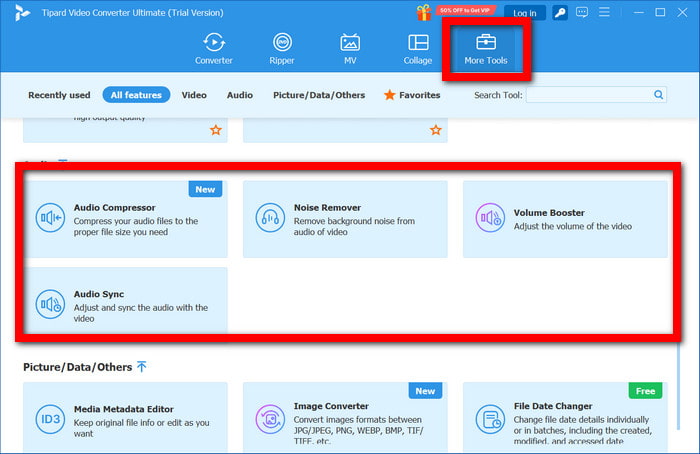Viewport: 700px width, 454px height.
Task: Open the Noise Remover title
Action: (x=327, y=208)
